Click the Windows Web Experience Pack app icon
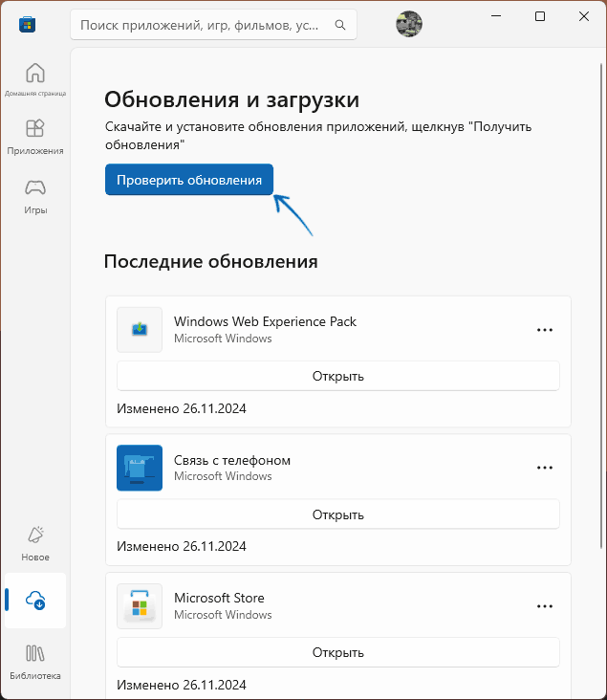Image resolution: width=607 pixels, height=700 pixels. coord(140,330)
